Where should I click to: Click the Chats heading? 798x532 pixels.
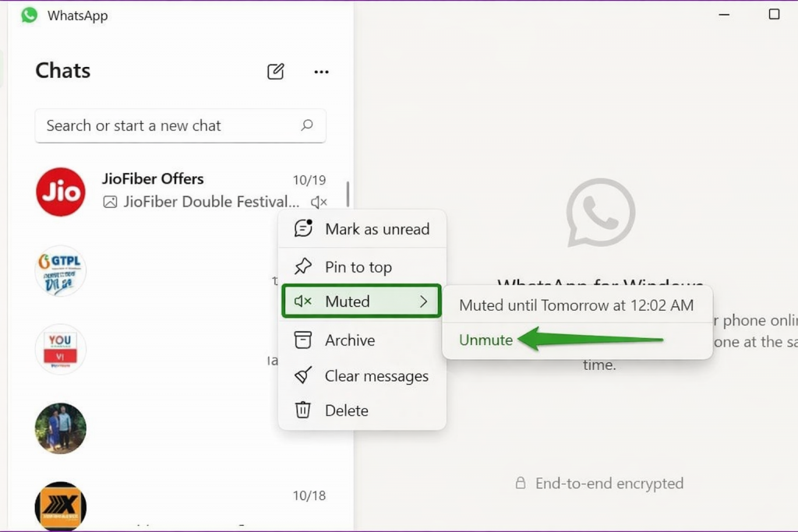[62, 71]
